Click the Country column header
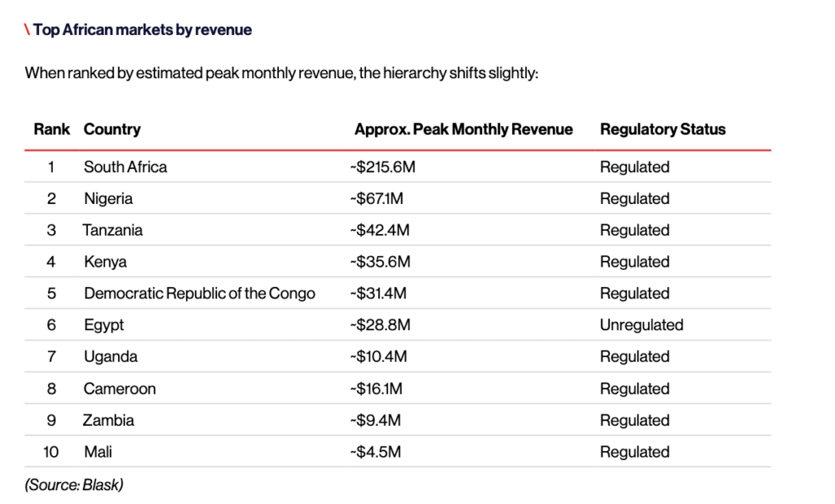This screenshot has height=504, width=835. point(112,129)
